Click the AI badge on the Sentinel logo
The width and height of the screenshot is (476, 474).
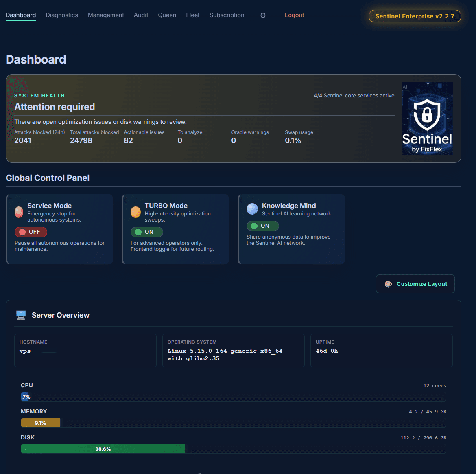tap(404, 86)
